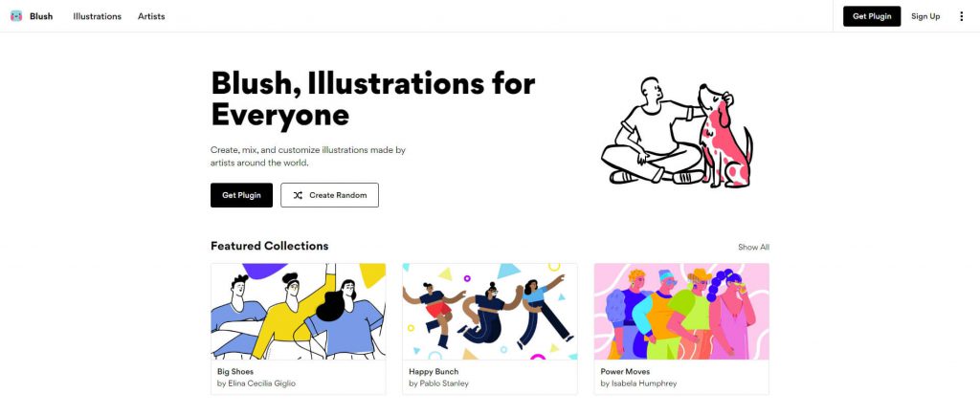Screen dimensions: 980x415
Task: Click the Big Shoes title text
Action: (235, 372)
